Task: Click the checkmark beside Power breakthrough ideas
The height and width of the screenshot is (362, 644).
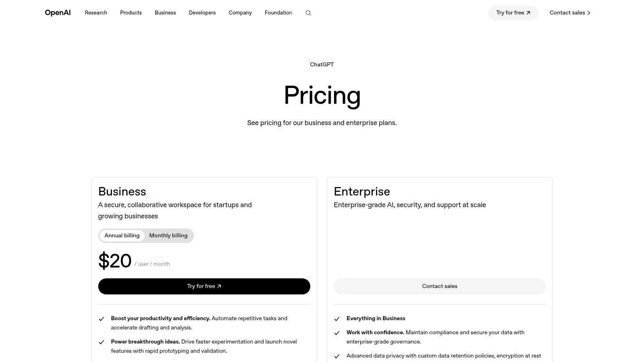Action: pos(101,342)
